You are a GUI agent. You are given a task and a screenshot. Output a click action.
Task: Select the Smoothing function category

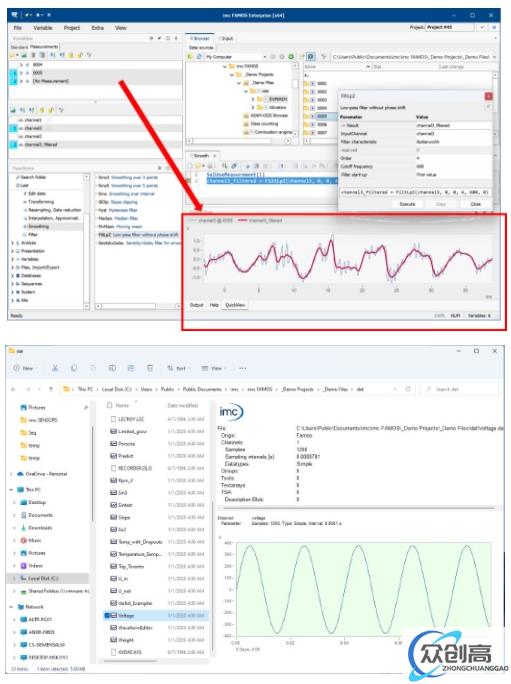point(38,226)
